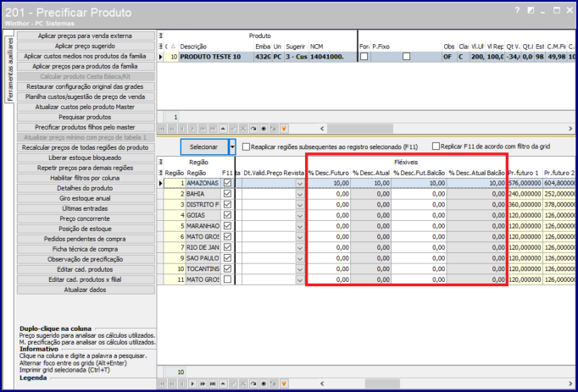Click Atualizar dados button

(x=86, y=290)
